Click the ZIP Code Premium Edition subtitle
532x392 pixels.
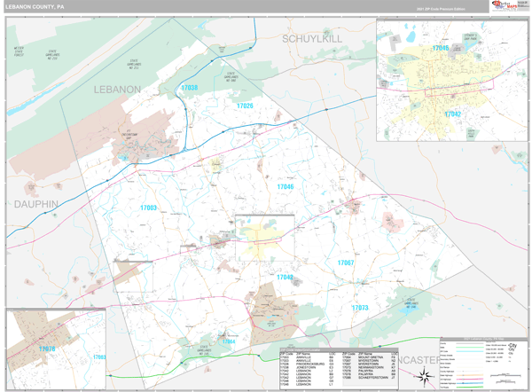[x=440, y=9]
